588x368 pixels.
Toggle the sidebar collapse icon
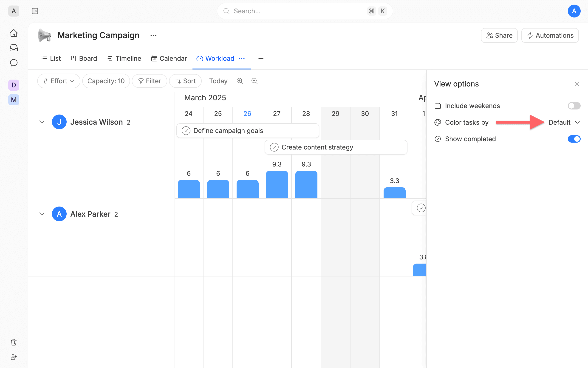click(35, 11)
